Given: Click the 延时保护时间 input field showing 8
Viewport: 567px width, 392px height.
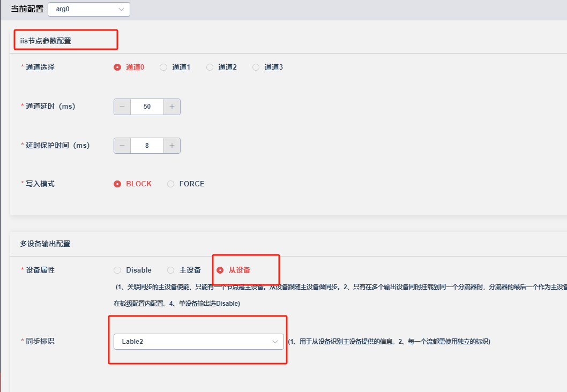Looking at the screenshot, I should (x=147, y=146).
